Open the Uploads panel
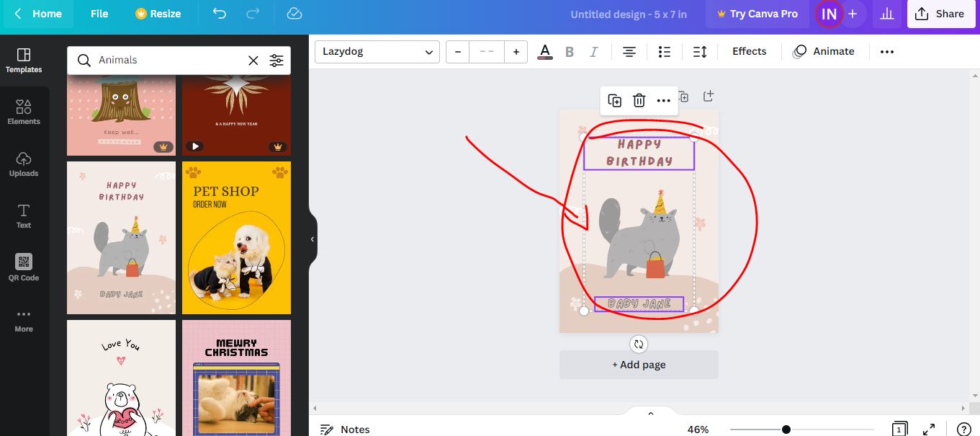Image resolution: width=980 pixels, height=436 pixels. coord(24,164)
